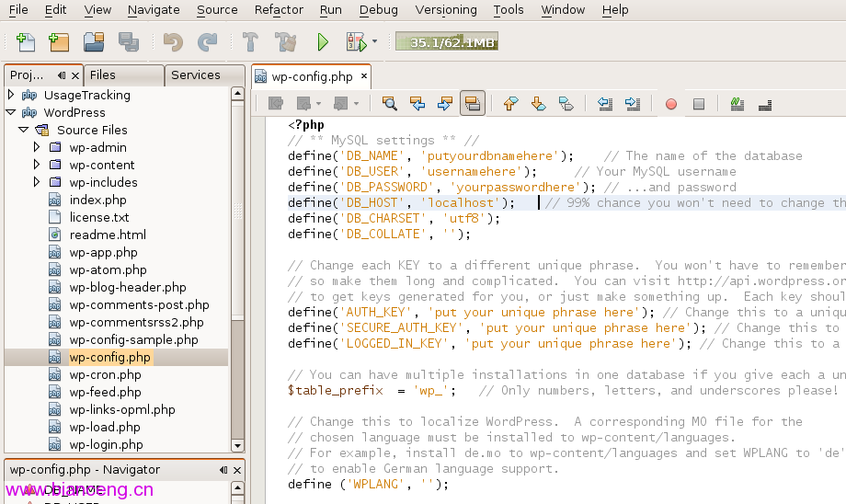Click the Undo arrow icon
This screenshot has height=504, width=846.
coord(173,42)
